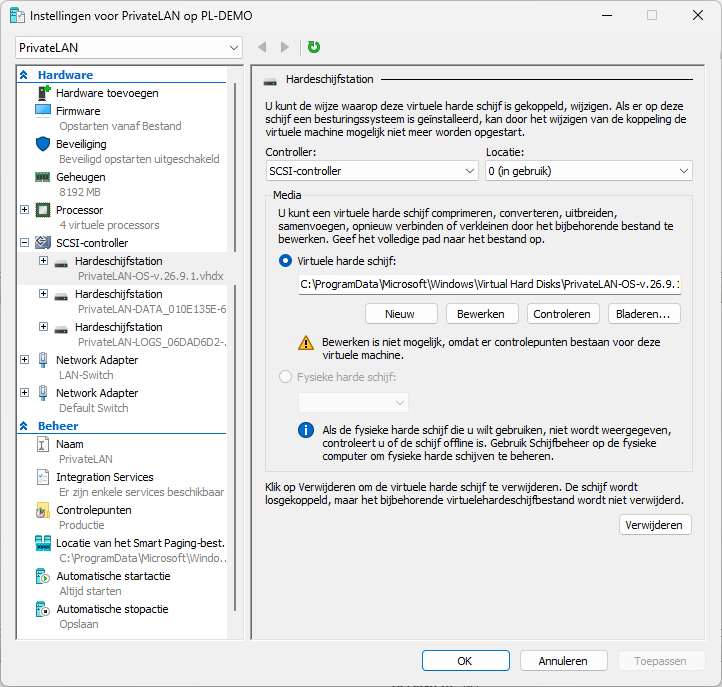This screenshot has height=687, width=722.
Task: Click the virtual hard disk path field
Action: click(489, 285)
